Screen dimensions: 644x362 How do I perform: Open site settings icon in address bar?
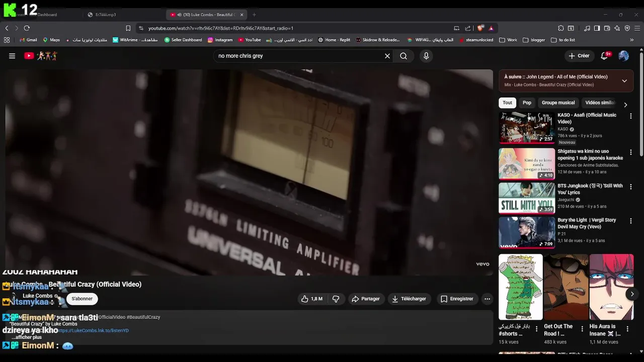141,28
